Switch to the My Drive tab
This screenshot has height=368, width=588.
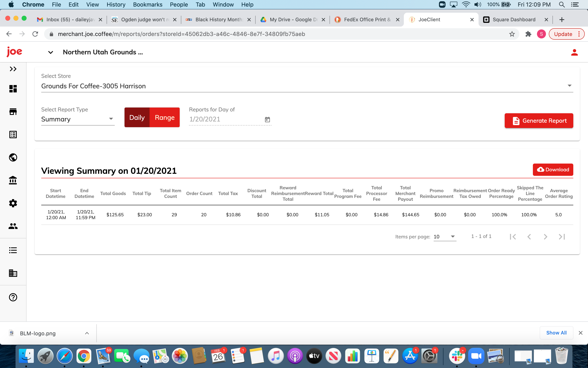pos(293,20)
